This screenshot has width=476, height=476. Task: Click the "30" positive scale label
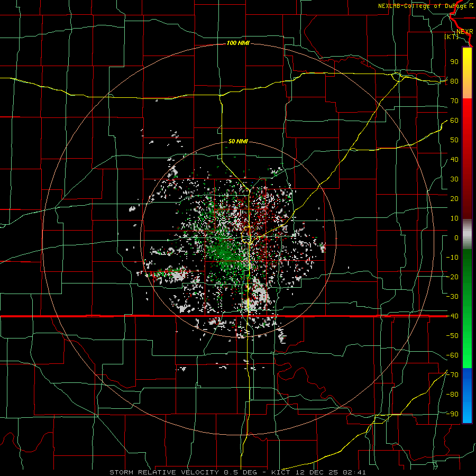tap(454, 179)
